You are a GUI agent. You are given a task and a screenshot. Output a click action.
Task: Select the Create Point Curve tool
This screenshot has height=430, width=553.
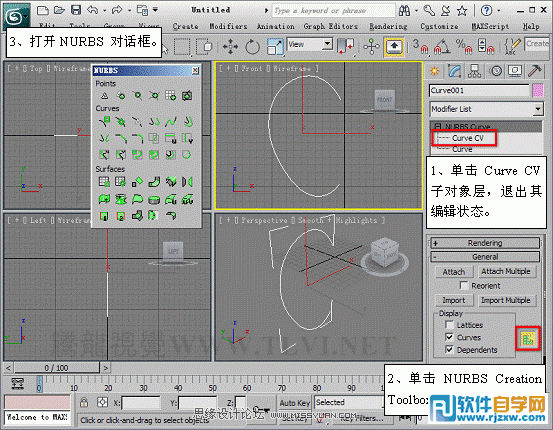[x=121, y=122]
